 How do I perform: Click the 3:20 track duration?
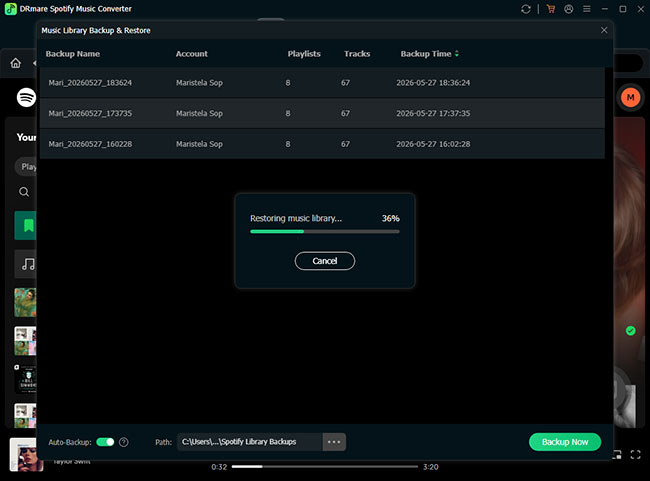(x=431, y=467)
